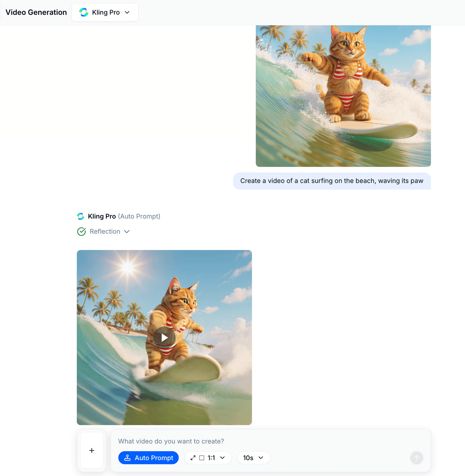Select the user prompt message bubble
The image size is (465, 476).
tap(332, 181)
